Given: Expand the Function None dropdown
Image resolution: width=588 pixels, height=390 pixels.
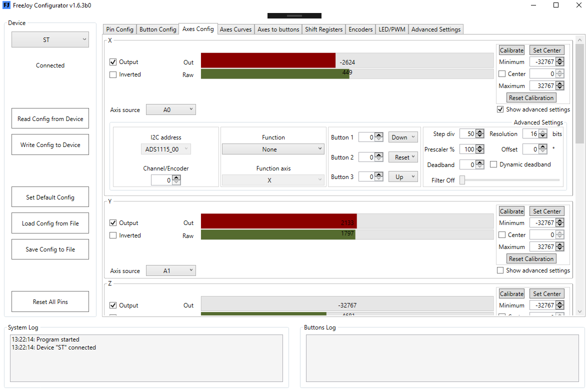Looking at the screenshot, I should coord(273,149).
